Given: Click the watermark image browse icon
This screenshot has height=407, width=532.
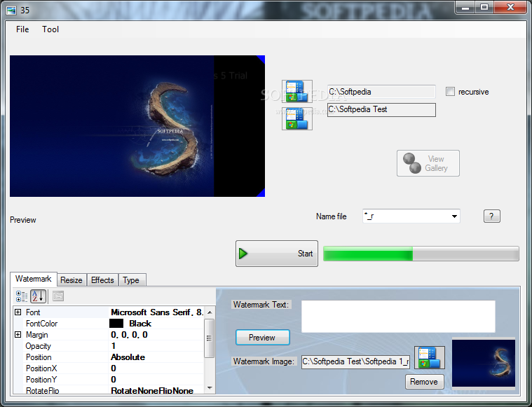Looking at the screenshot, I should 430,357.
